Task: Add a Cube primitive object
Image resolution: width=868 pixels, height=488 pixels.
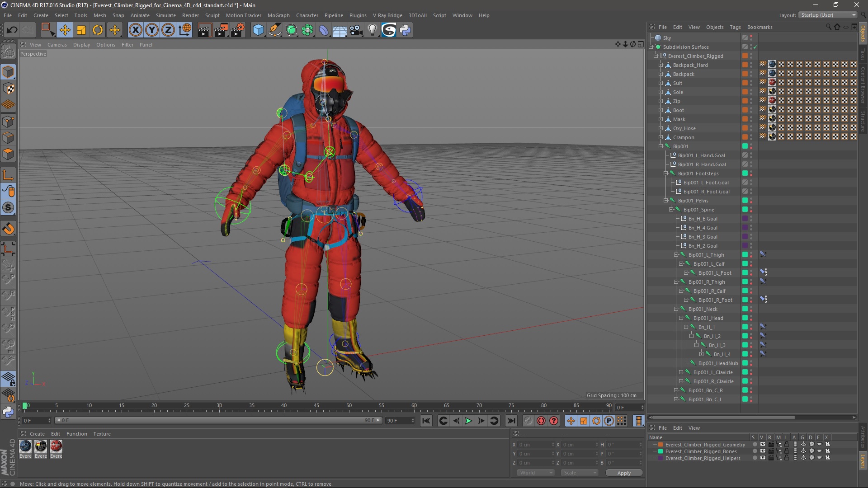Action: (258, 30)
